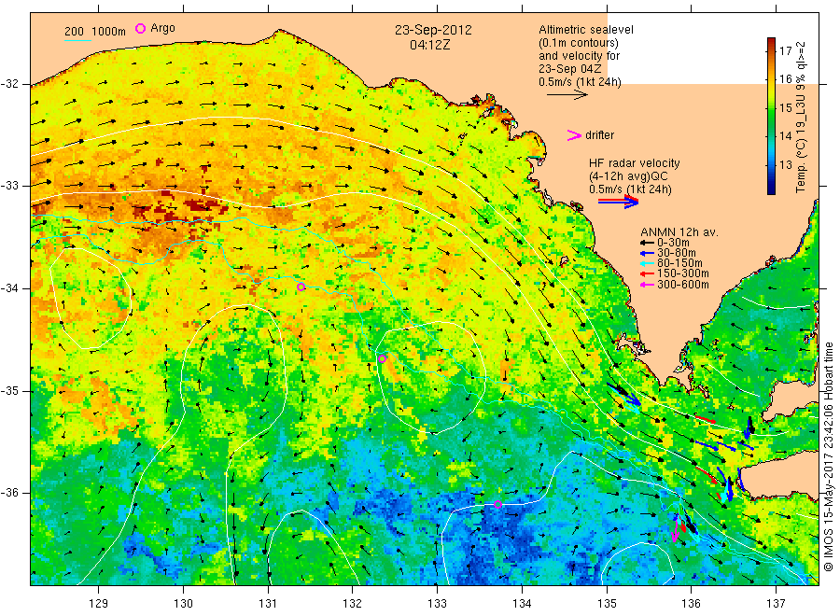Click the blue 30-80m legend arrow
The image size is (840, 616).
647,253
